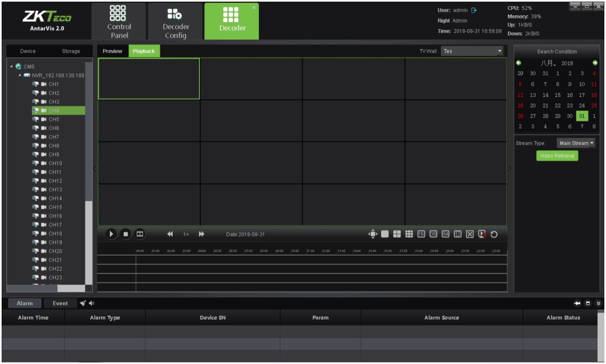Click the Video Retrieval button
The image size is (606, 364).
point(557,156)
